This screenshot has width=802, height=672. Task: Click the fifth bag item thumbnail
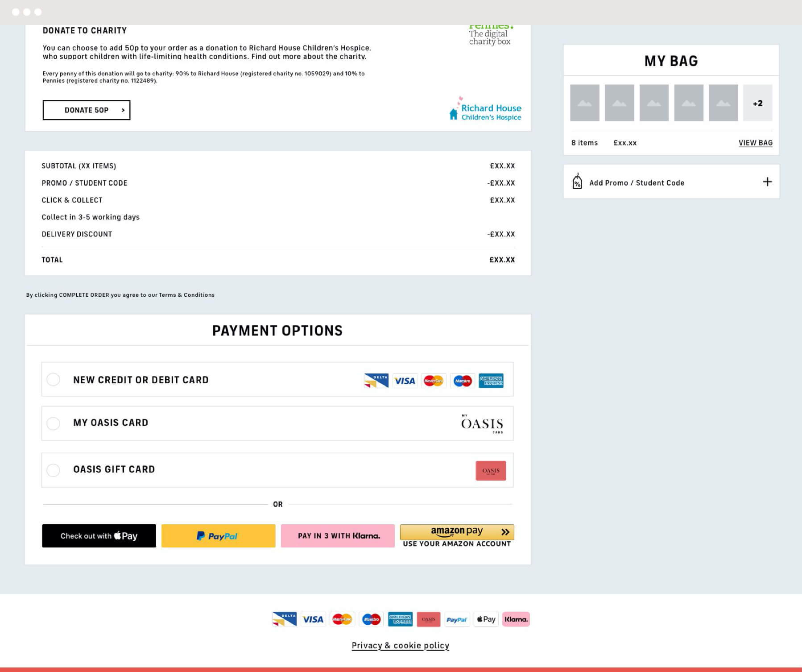pyautogui.click(x=723, y=103)
